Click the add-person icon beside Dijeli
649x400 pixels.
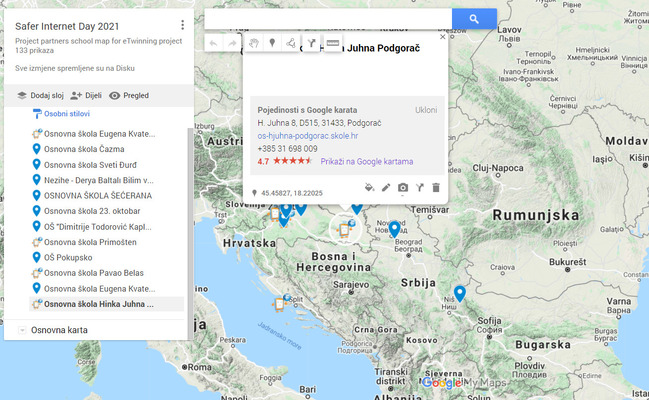pos(76,96)
